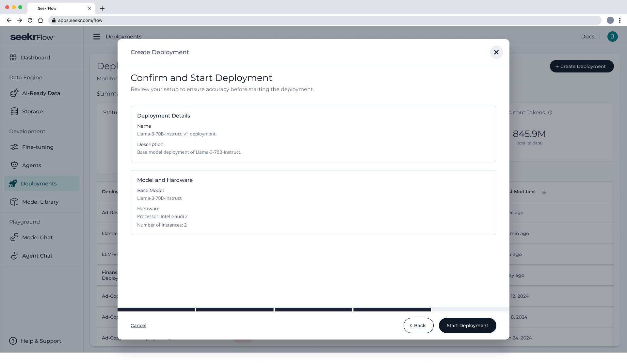Open user profile avatar J

pos(612,37)
